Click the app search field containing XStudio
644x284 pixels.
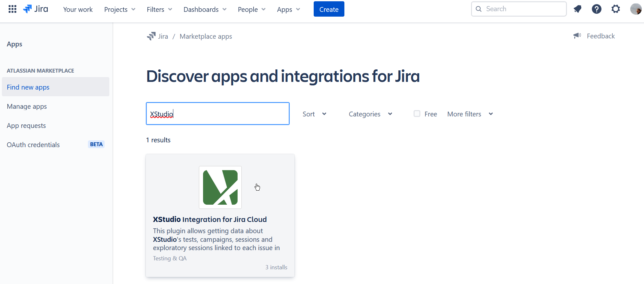click(218, 114)
